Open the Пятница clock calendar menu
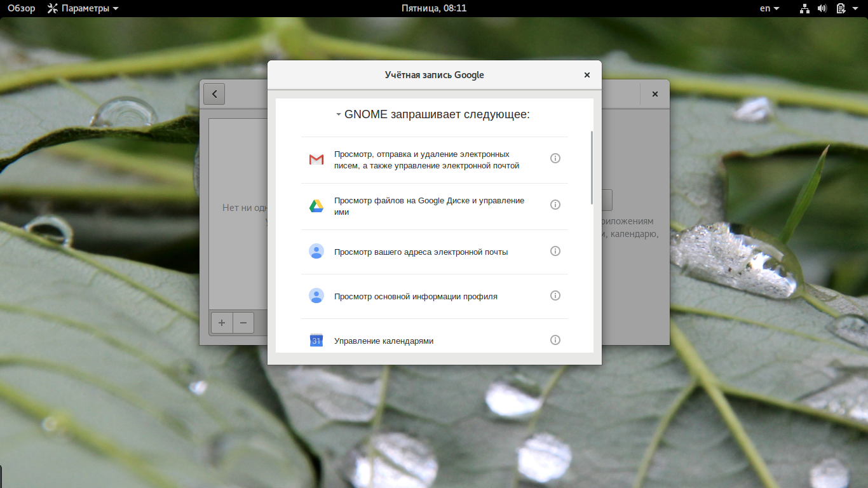Image resolution: width=868 pixels, height=488 pixels. 434,8
